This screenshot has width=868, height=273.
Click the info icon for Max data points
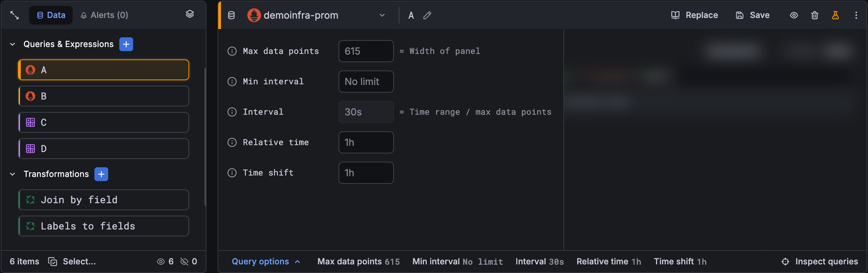tap(232, 51)
